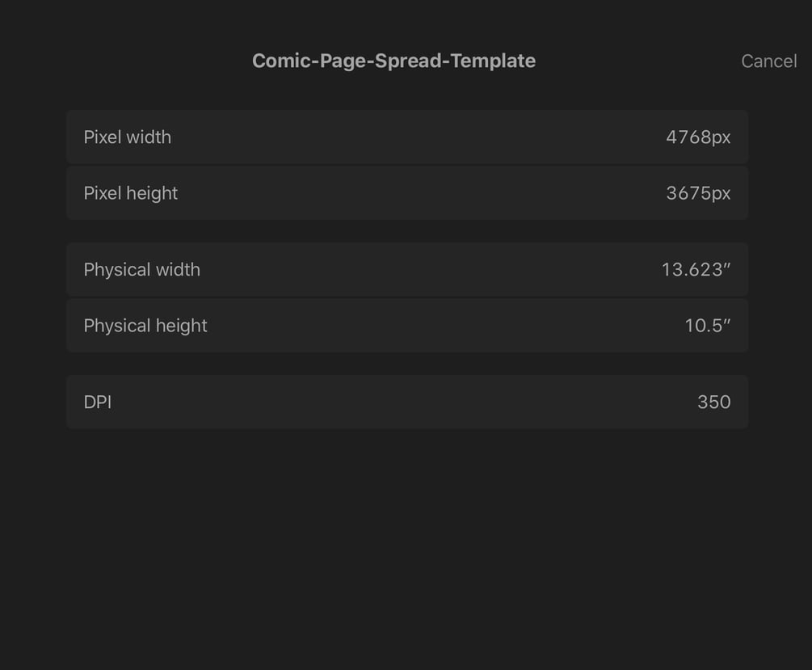Click the gap between Physical height and DPI

pos(406,364)
